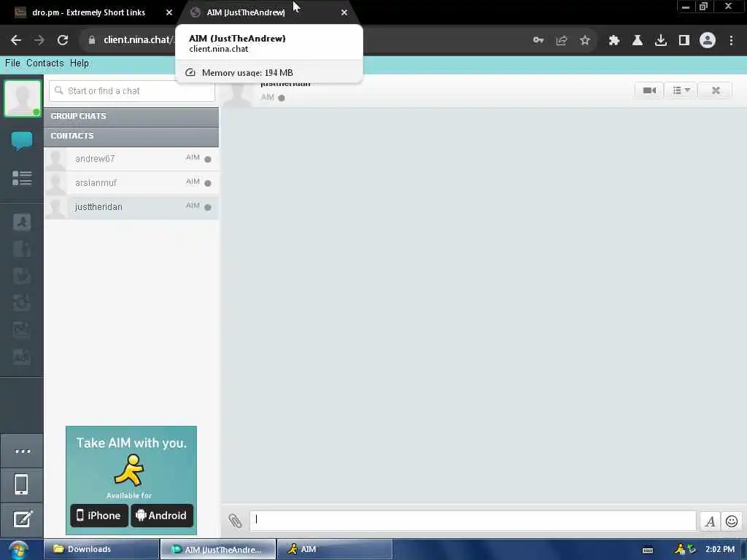Viewport: 747px width, 560px height.
Task: Open the File menu
Action: (12, 63)
